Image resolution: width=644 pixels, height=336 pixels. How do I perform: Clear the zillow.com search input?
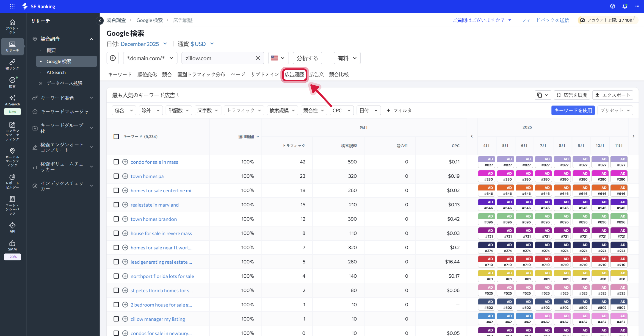tap(258, 58)
